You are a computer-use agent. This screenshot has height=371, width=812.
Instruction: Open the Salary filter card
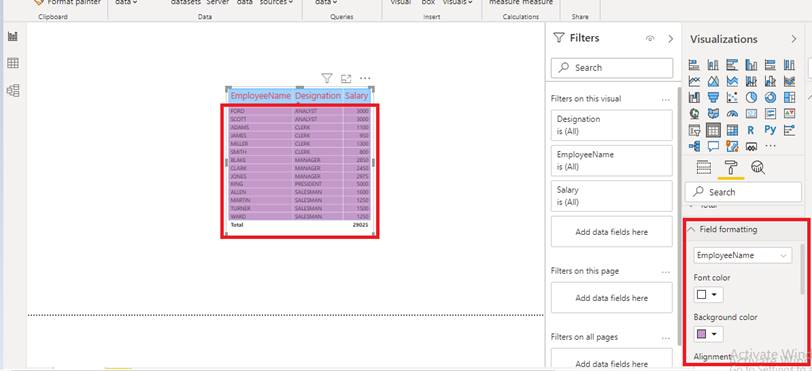612,196
